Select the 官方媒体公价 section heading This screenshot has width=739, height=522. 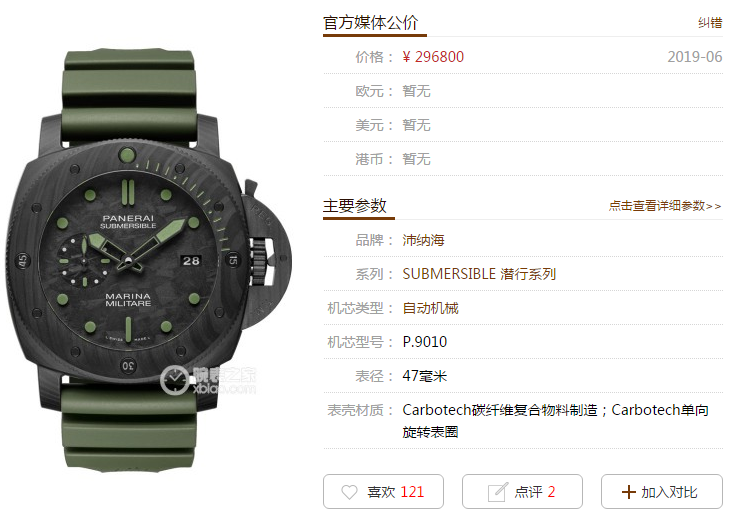coord(371,23)
